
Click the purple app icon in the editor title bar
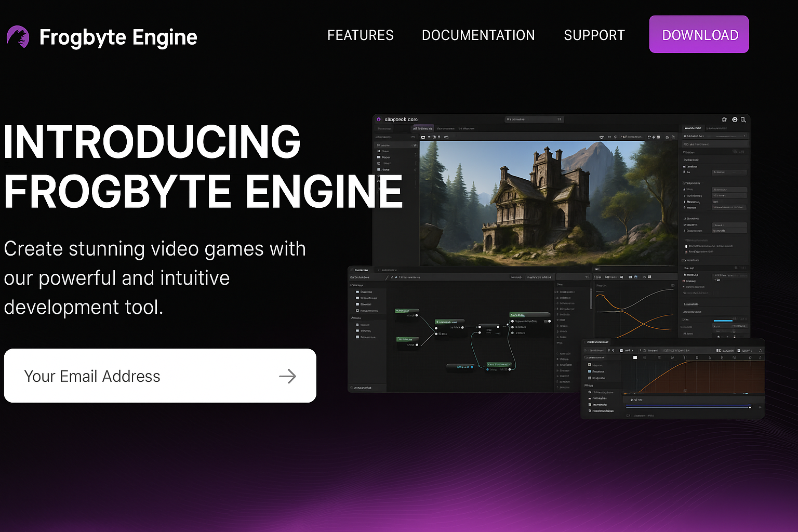379,119
